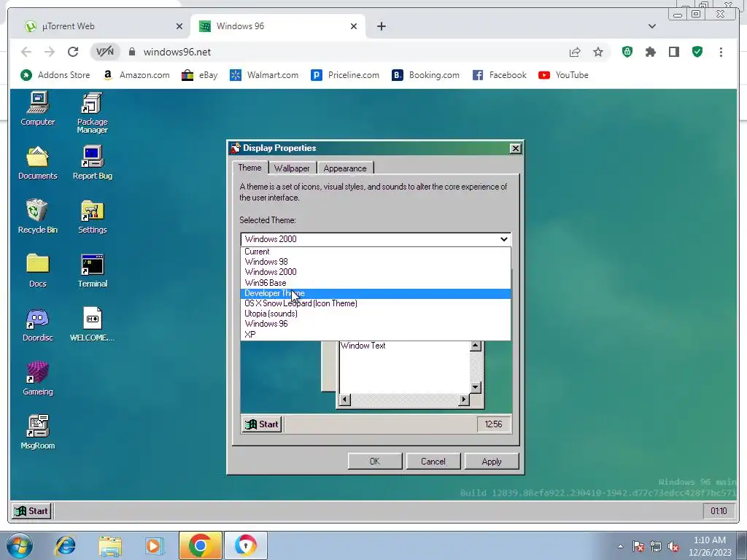
Task: Open the Documents folder icon
Action: pyautogui.click(x=38, y=163)
